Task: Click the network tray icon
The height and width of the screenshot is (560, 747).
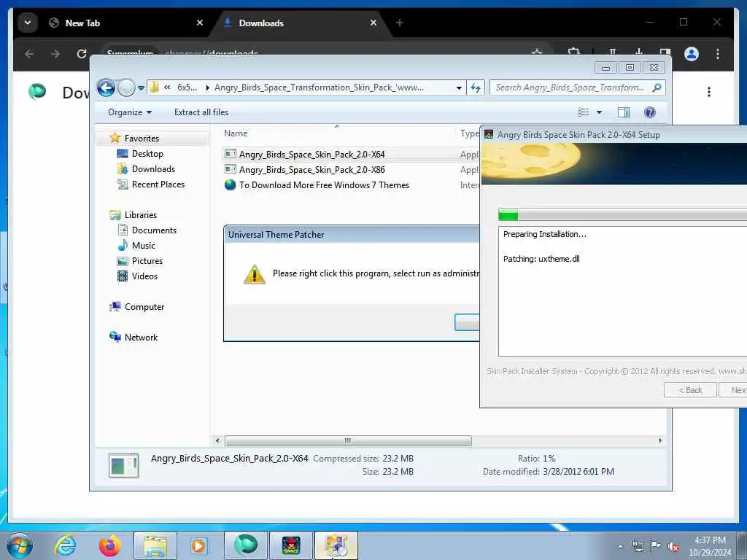Action: coord(638,546)
